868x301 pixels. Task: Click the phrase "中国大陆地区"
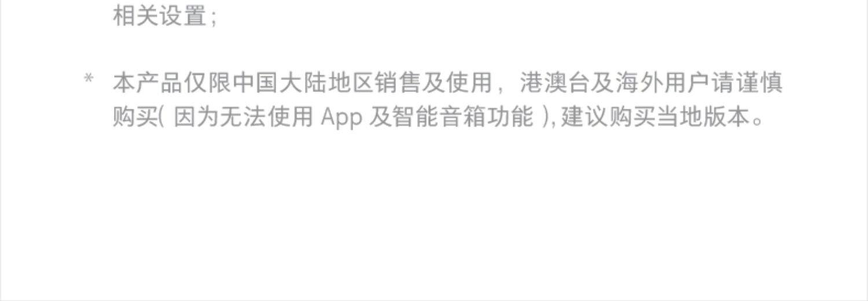[x=303, y=83]
